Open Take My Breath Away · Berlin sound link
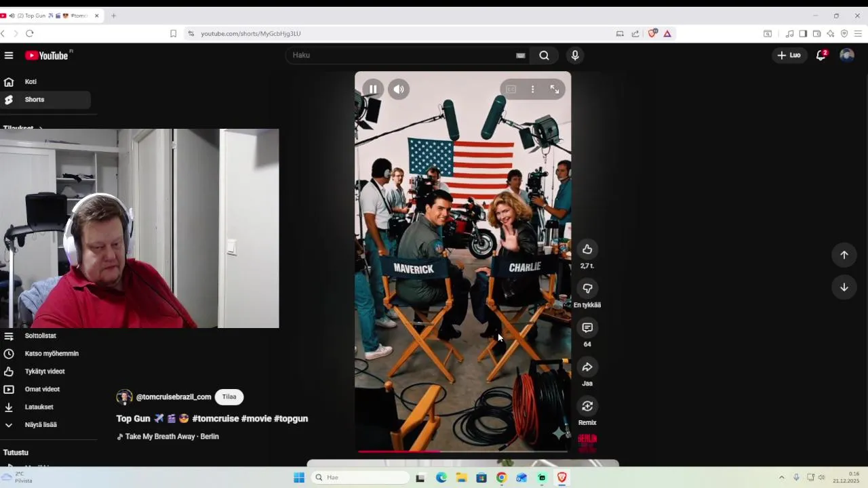 point(168,436)
